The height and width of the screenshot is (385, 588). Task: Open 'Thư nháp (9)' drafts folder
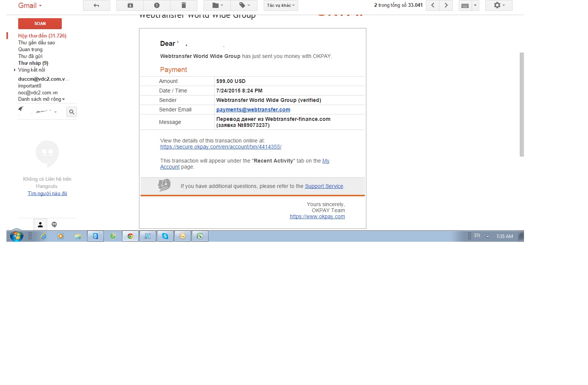[x=33, y=63]
